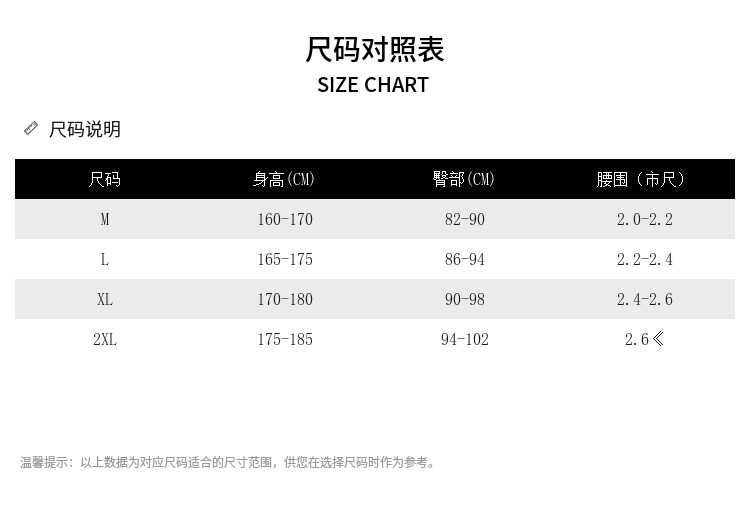
Task: Click the SIZE CHART subtitle
Action: [373, 85]
